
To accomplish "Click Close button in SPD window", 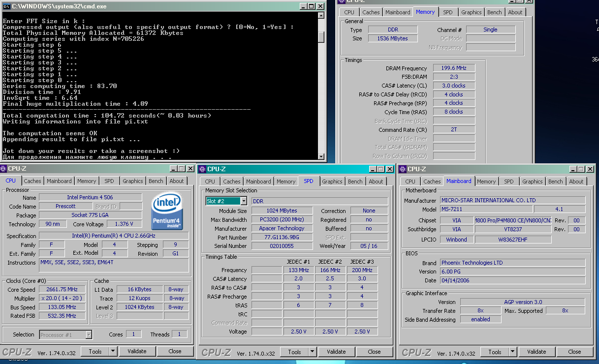I will tap(374, 352).
